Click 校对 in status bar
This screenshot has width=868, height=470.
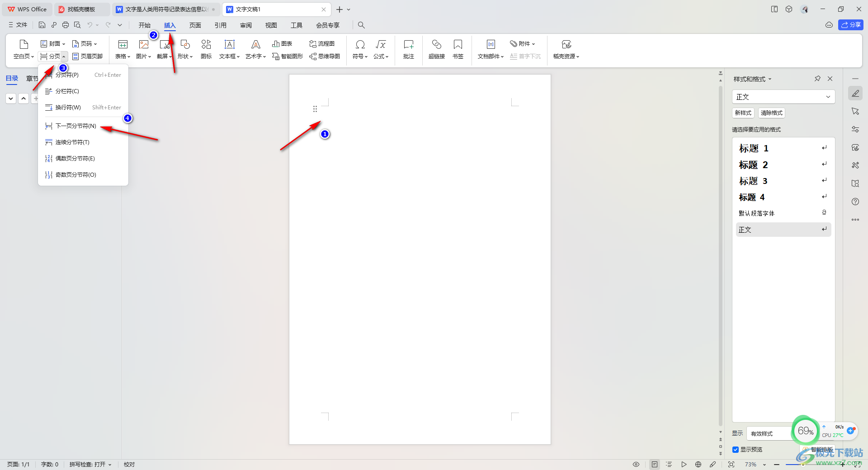[x=129, y=465]
